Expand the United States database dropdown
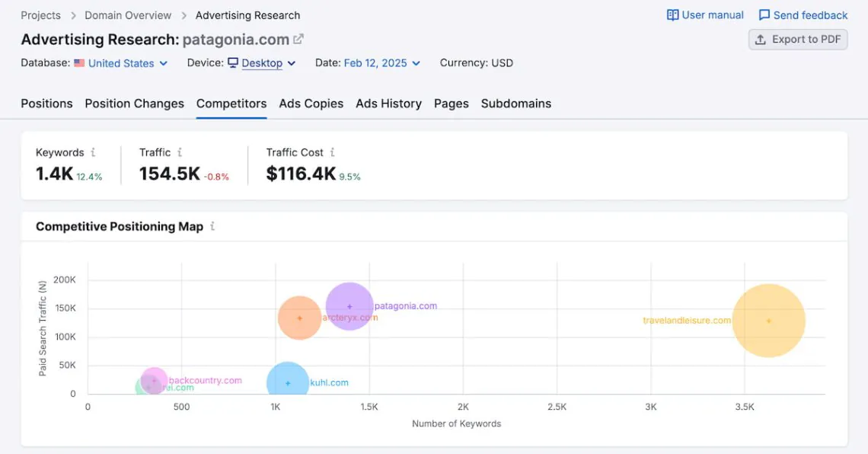Viewport: 868px width, 454px height. [128, 63]
